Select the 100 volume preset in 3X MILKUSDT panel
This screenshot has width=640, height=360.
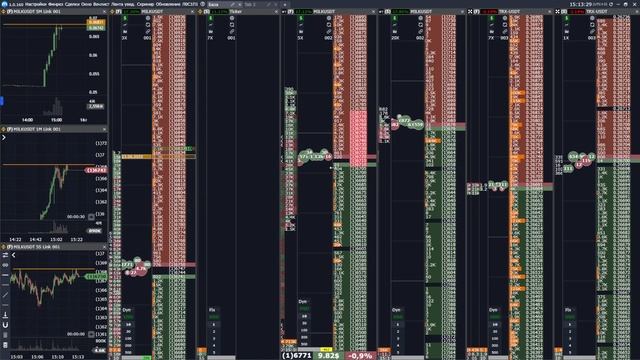coord(128,338)
